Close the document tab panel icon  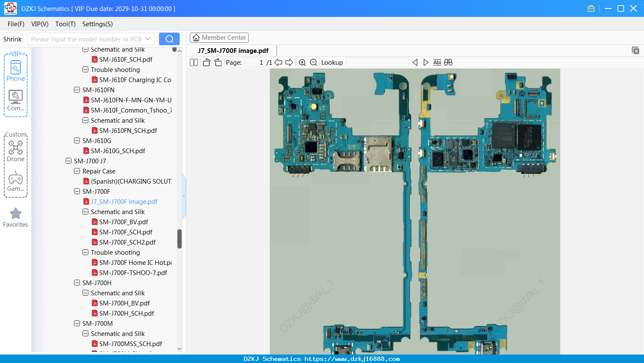[x=635, y=50]
